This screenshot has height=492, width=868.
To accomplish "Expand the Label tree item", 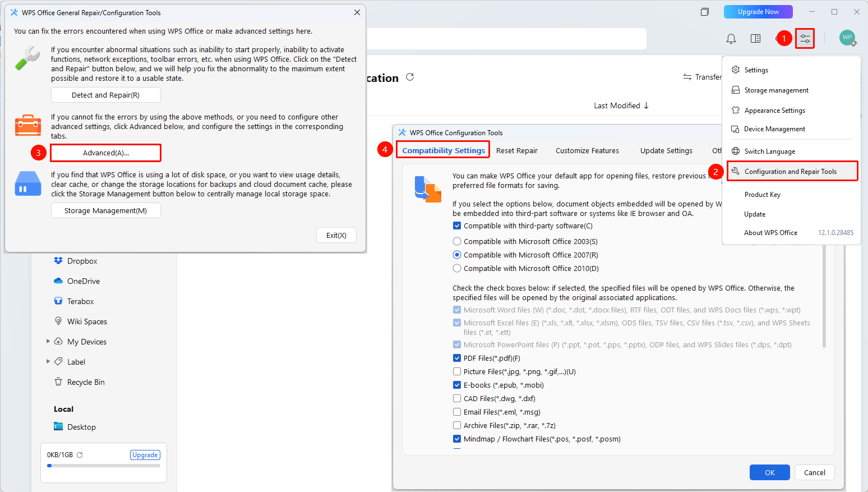I will point(48,361).
